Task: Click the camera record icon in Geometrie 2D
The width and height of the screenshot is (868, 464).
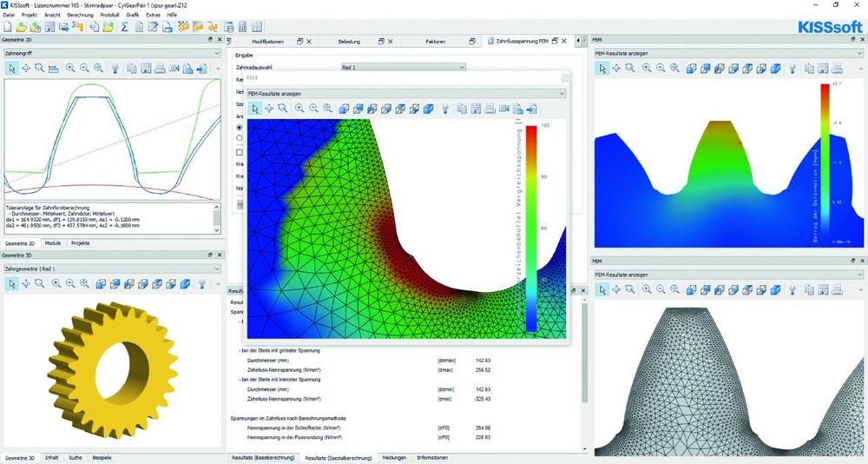Action: coord(174,68)
